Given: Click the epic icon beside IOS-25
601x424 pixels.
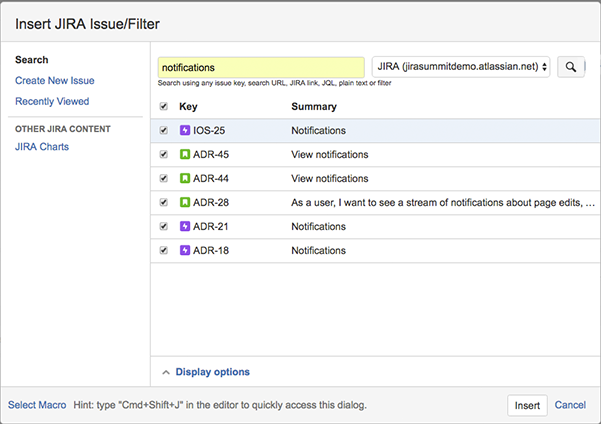Looking at the screenshot, I should coord(185,130).
